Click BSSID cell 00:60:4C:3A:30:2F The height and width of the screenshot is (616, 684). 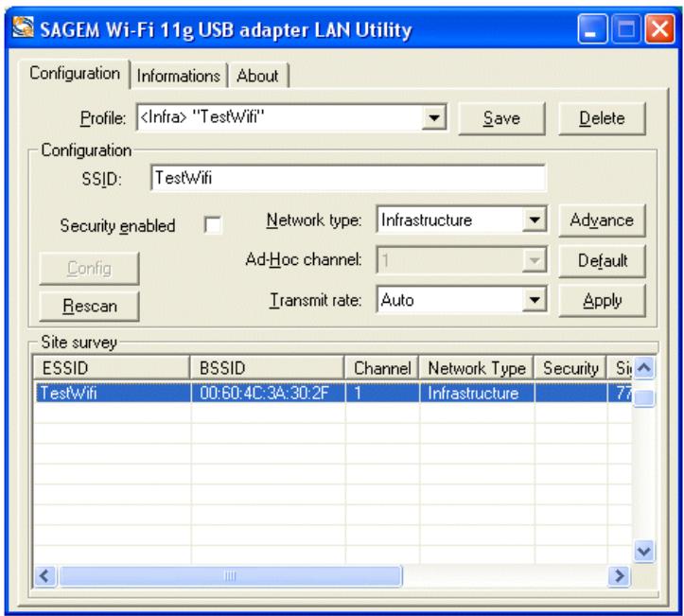(x=264, y=393)
